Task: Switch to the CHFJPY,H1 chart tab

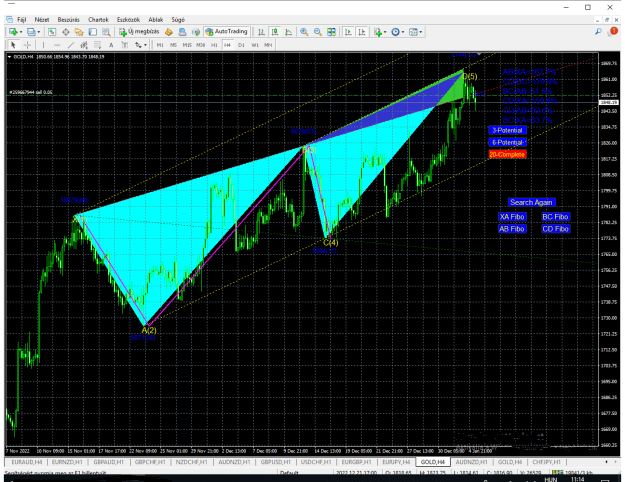Action: point(546,462)
